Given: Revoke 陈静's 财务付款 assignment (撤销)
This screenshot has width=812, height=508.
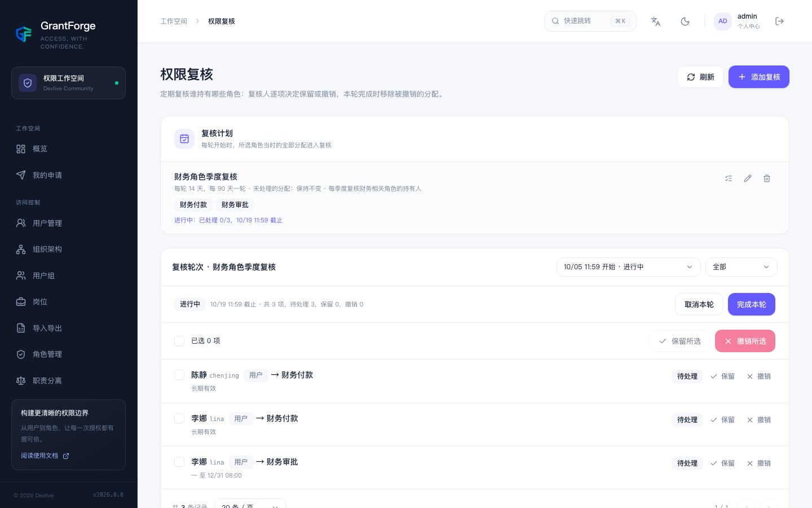Looking at the screenshot, I should point(758,376).
